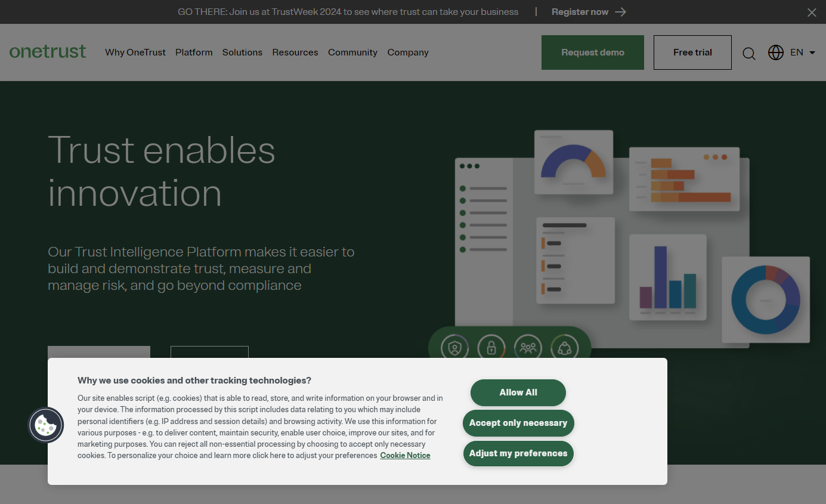Open the Cookie Notice link
The height and width of the screenshot is (504, 826).
pos(405,456)
